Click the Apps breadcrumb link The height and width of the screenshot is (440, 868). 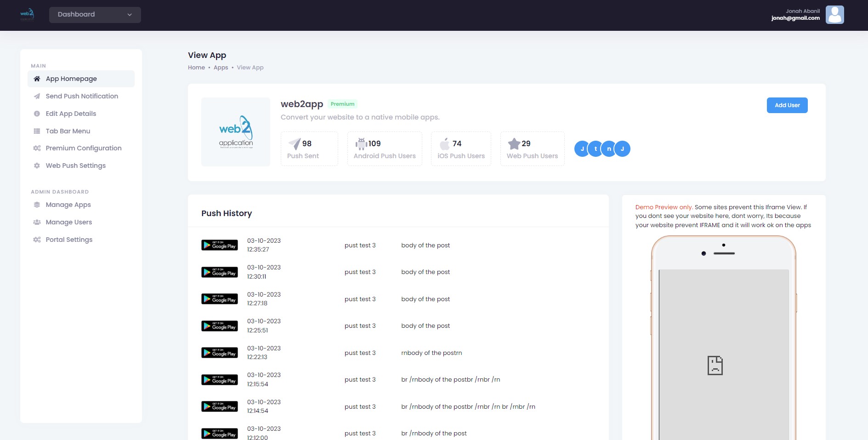click(x=221, y=68)
